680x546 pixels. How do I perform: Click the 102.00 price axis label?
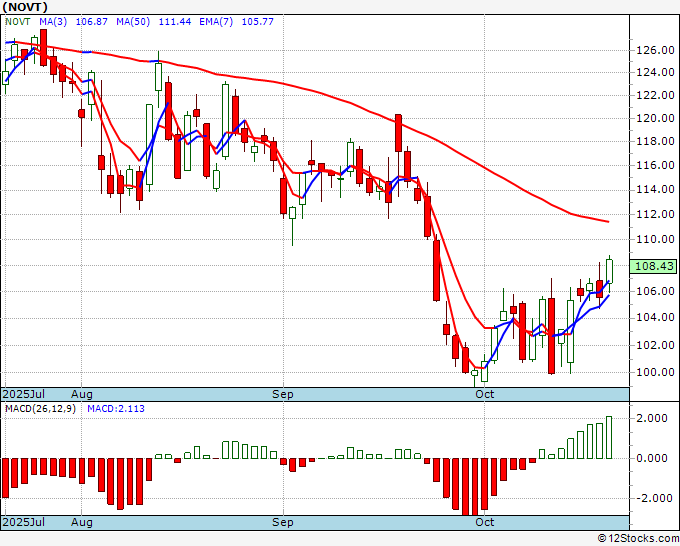pyautogui.click(x=655, y=345)
